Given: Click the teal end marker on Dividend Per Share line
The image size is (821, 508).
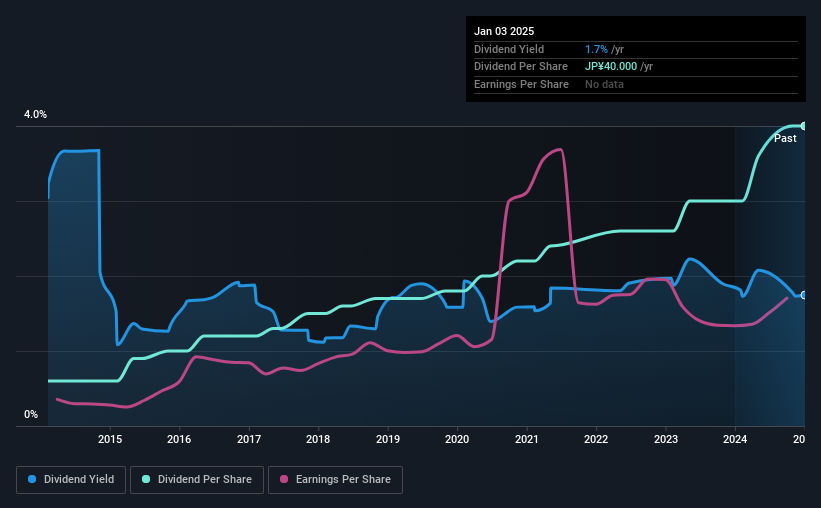Looking at the screenshot, I should 804,126.
